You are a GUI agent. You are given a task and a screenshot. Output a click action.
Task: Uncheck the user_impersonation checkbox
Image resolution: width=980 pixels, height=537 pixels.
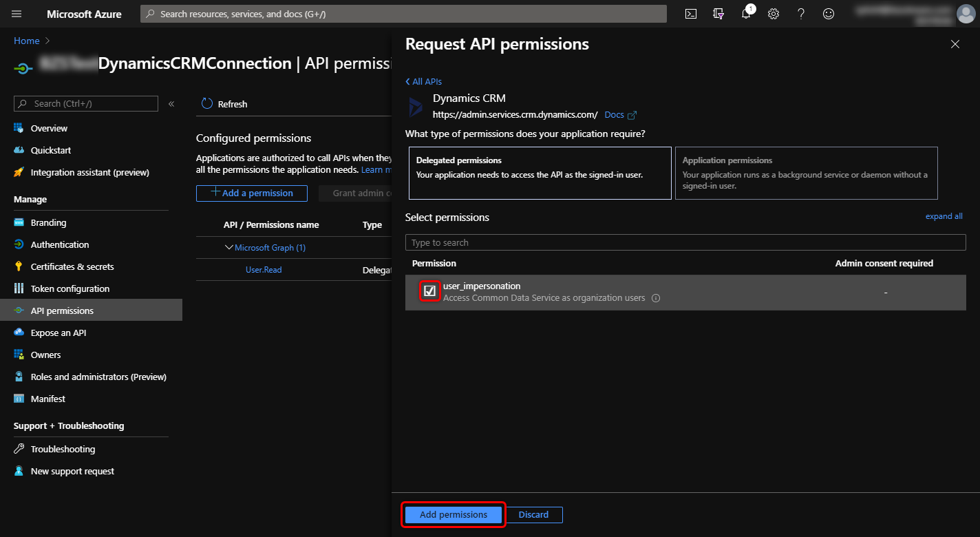430,291
